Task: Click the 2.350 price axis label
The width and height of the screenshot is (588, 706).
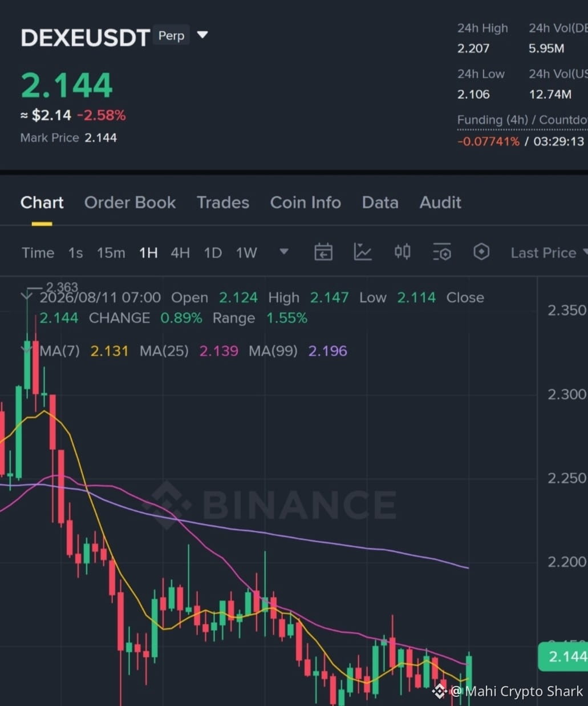Action: coord(566,310)
